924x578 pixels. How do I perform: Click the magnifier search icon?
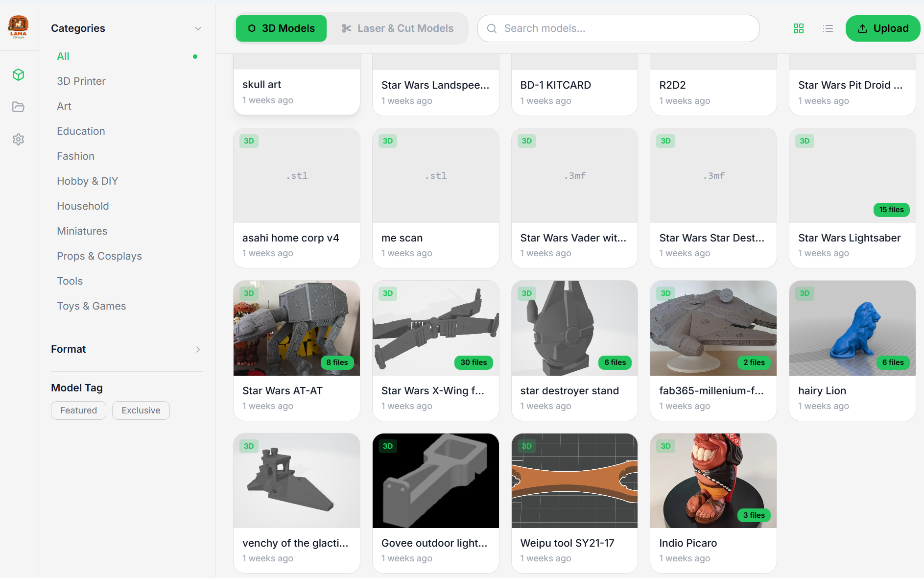492,28
